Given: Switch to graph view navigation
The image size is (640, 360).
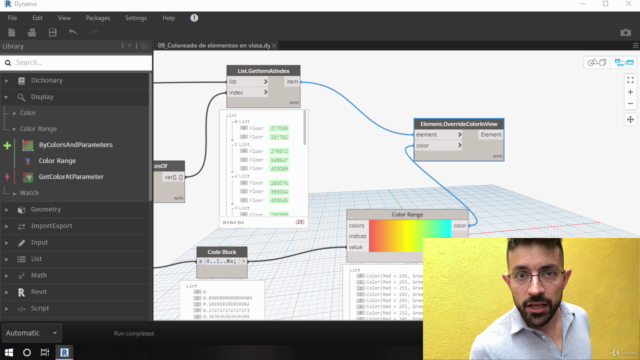Looking at the screenshot, I should tap(624, 62).
